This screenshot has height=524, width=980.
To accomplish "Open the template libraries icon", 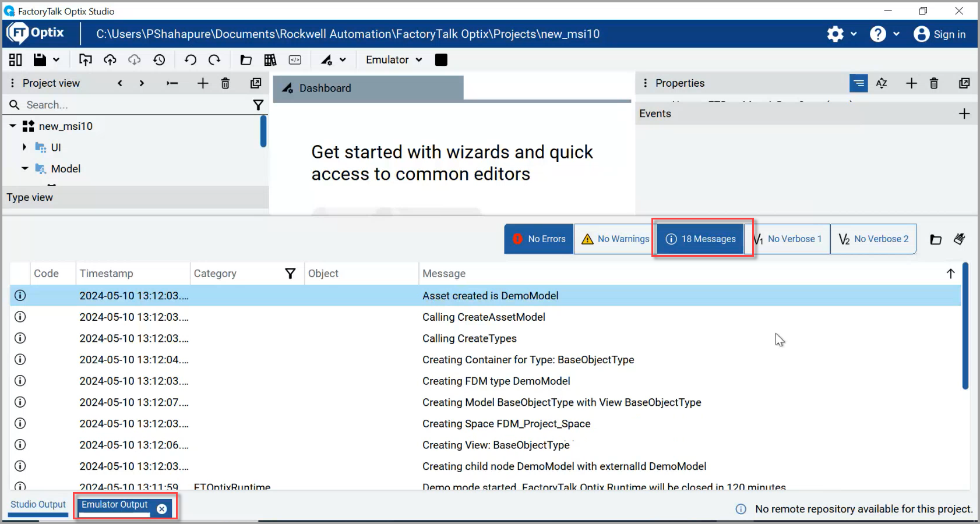I will point(270,60).
